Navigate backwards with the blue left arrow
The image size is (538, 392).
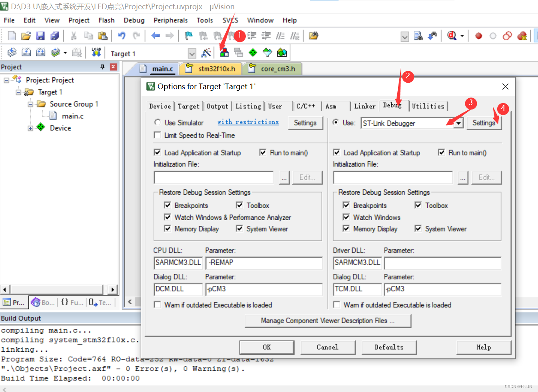click(155, 36)
